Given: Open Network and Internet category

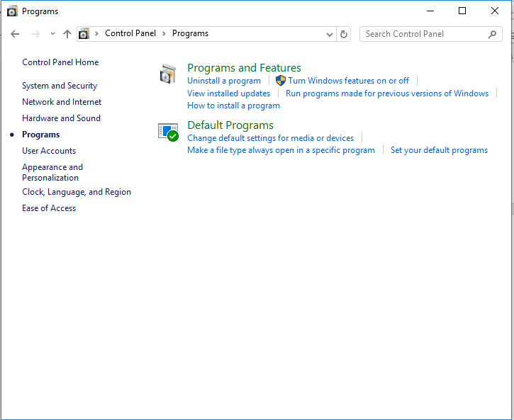Looking at the screenshot, I should (62, 102).
